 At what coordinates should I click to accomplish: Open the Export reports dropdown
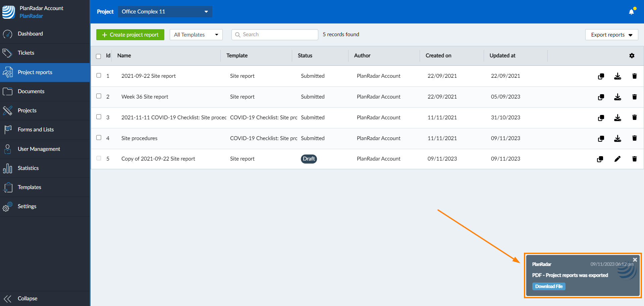tap(611, 35)
